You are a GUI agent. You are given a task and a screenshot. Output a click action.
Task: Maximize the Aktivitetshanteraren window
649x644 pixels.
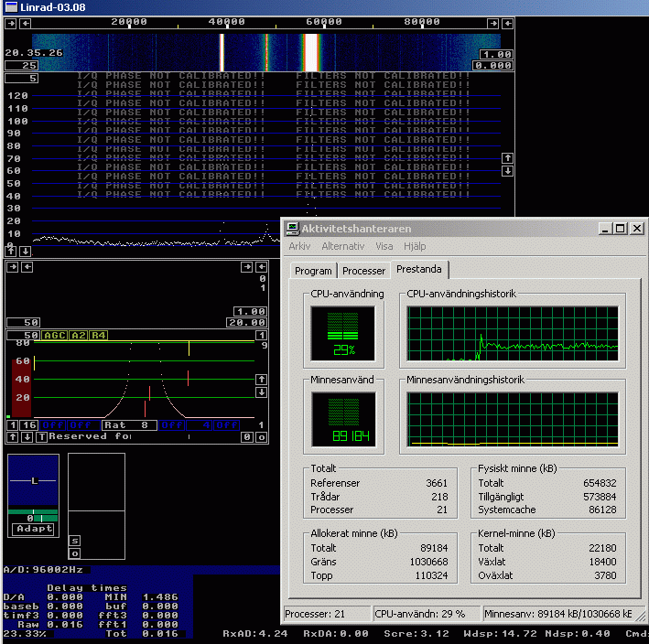point(620,229)
